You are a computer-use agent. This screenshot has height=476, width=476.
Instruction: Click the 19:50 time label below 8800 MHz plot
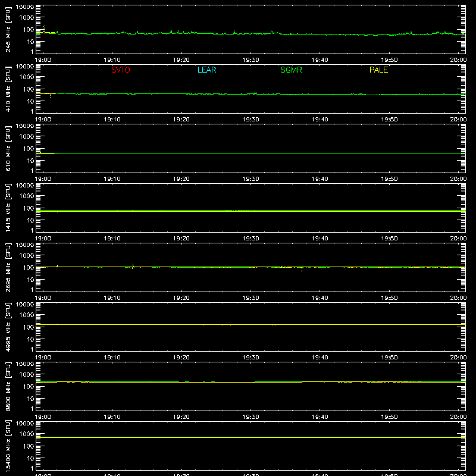[389, 417]
